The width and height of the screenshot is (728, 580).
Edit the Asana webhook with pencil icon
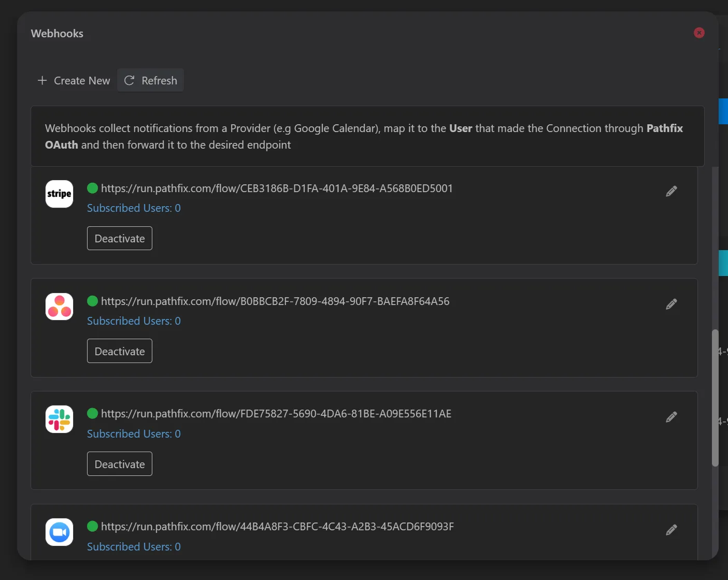tap(671, 304)
